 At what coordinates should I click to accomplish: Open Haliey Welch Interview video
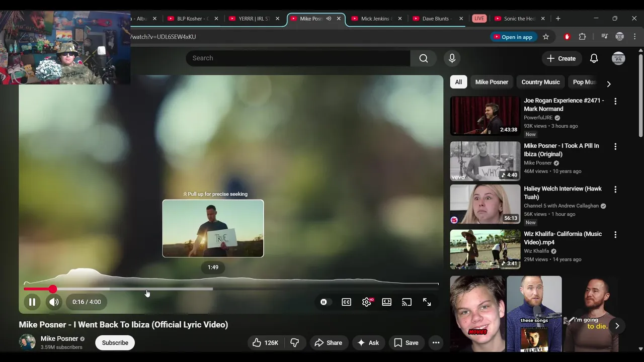click(x=562, y=193)
